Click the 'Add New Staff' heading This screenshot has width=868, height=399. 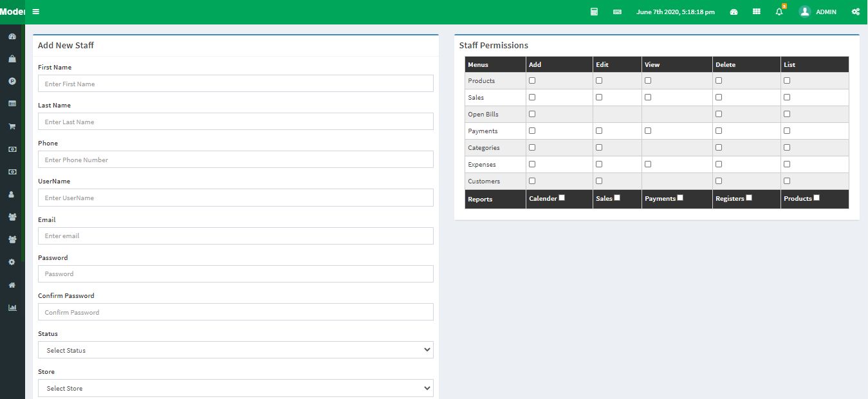66,46
